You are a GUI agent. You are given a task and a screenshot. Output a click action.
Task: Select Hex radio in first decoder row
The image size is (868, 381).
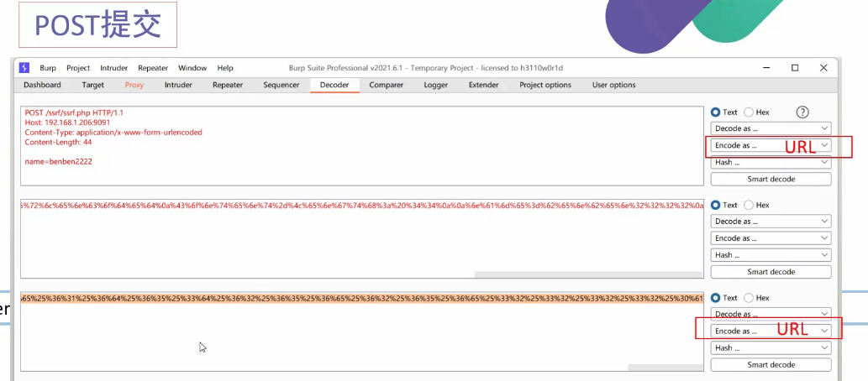pyautogui.click(x=749, y=112)
